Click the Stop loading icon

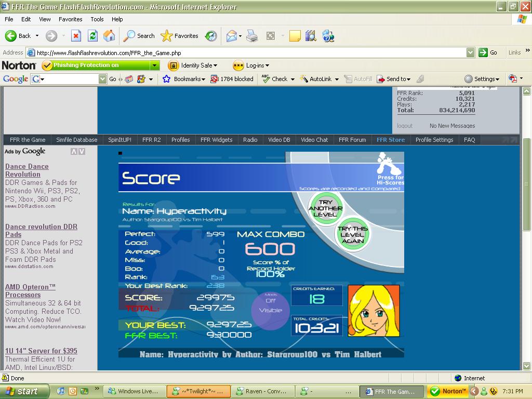tap(76, 36)
